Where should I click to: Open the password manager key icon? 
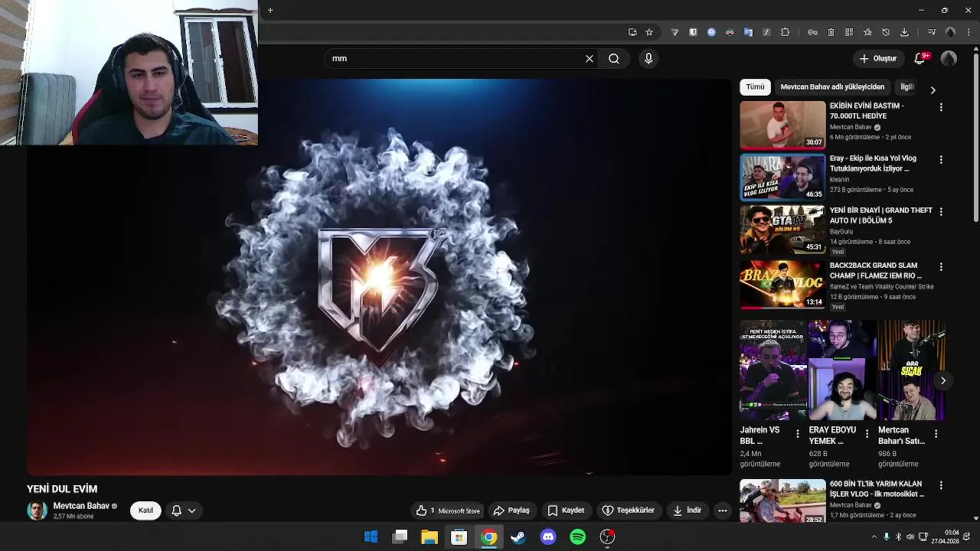coord(812,32)
